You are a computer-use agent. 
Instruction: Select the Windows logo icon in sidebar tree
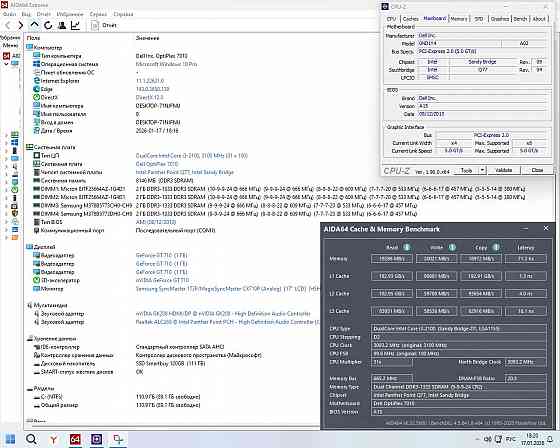click(x=15, y=143)
